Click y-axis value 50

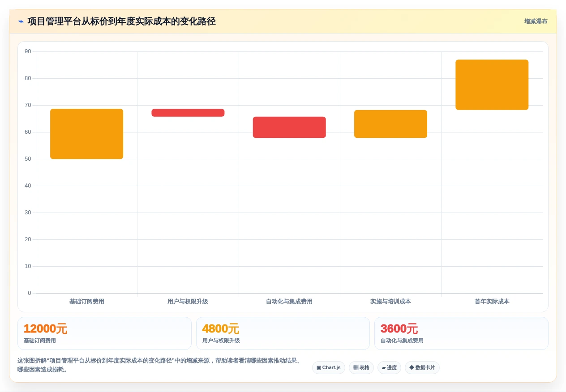[28, 159]
